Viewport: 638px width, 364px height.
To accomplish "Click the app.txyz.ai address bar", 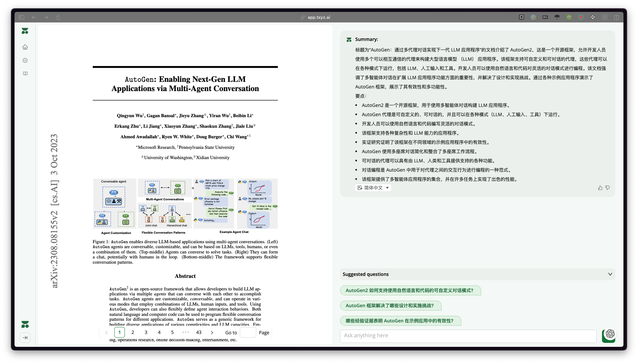I will [319, 17].
